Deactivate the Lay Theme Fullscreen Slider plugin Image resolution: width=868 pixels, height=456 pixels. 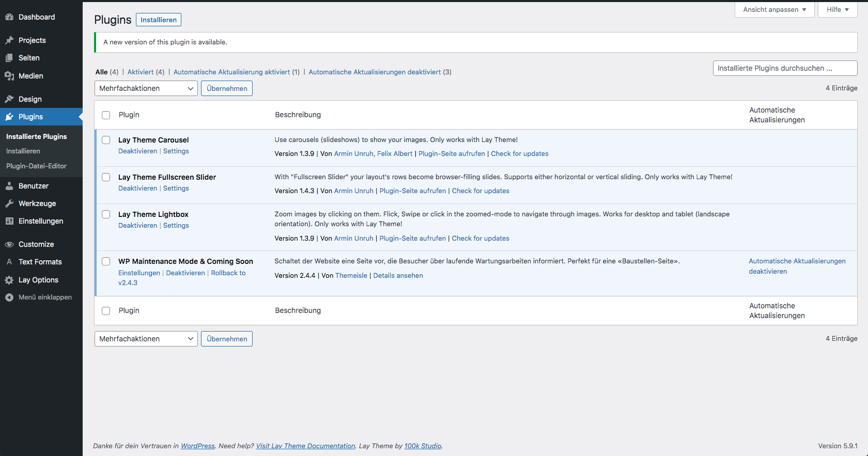click(x=137, y=188)
